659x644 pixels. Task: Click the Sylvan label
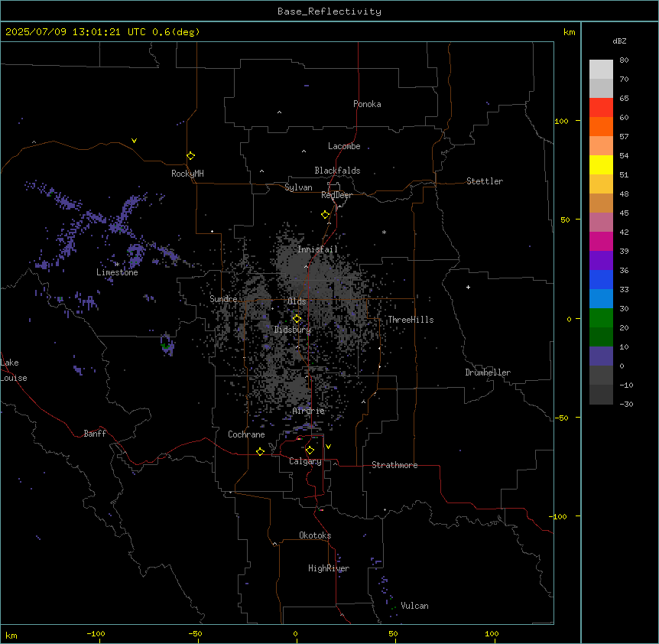pos(298,187)
